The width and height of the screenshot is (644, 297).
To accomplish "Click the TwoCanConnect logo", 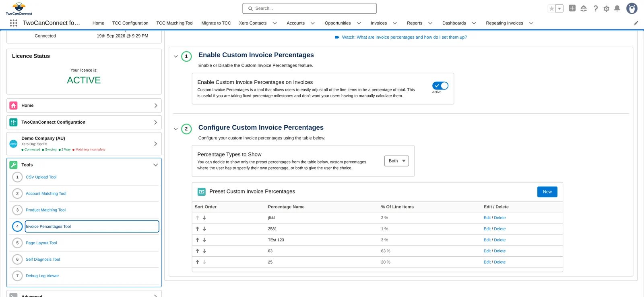I will click(19, 8).
